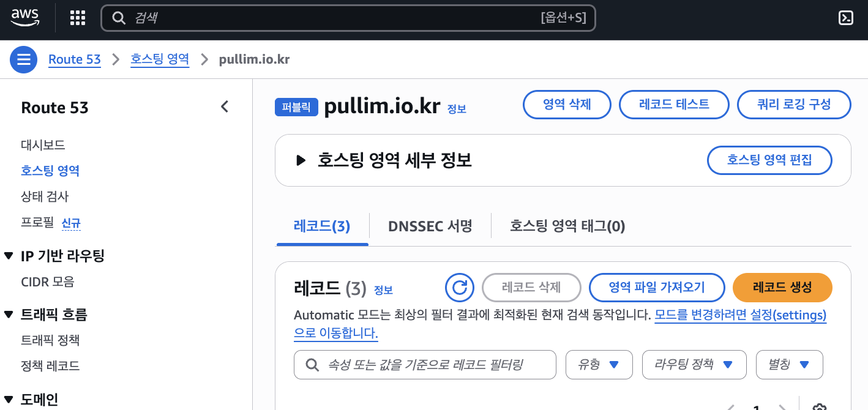
Task: Follow the 모드를 변경하려면 설정(settings) link
Action: [x=741, y=315]
